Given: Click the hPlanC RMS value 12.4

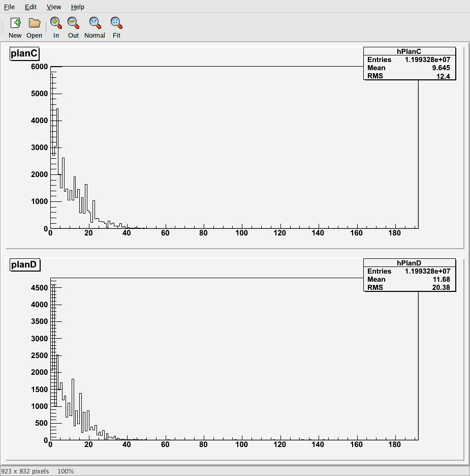Looking at the screenshot, I should 443,76.
